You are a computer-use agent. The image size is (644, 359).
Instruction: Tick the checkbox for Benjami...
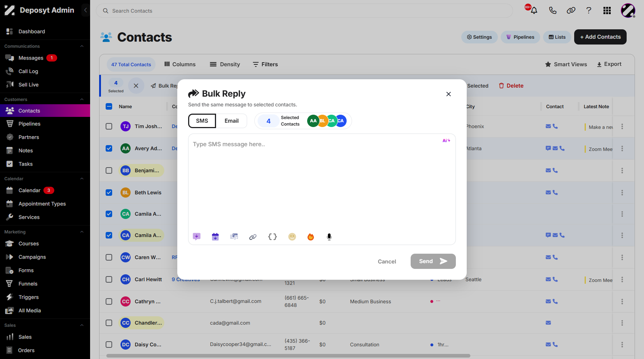109,170
